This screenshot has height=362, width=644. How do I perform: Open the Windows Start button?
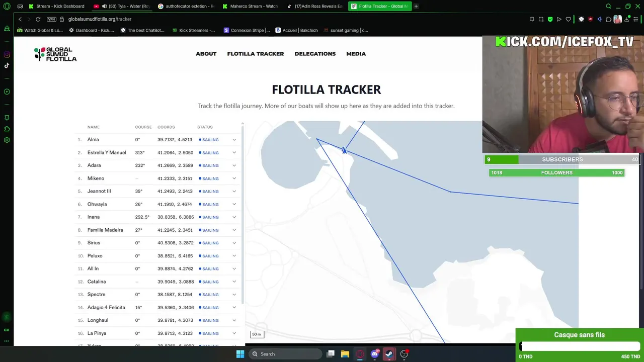pos(240,354)
